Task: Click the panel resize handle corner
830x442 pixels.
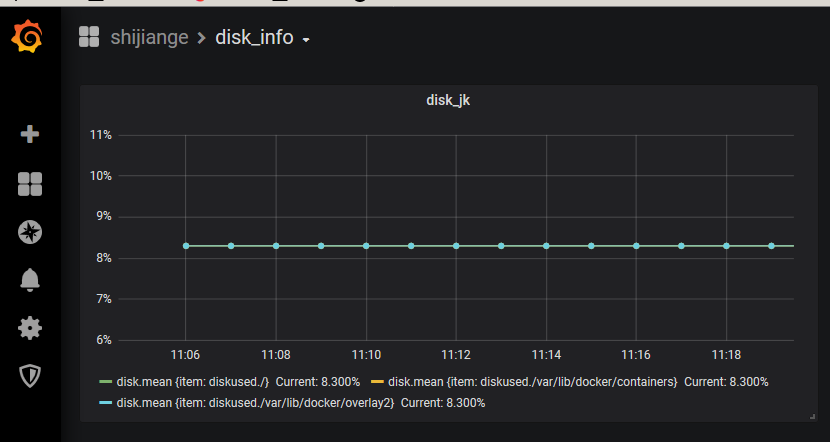Action: pos(813,417)
